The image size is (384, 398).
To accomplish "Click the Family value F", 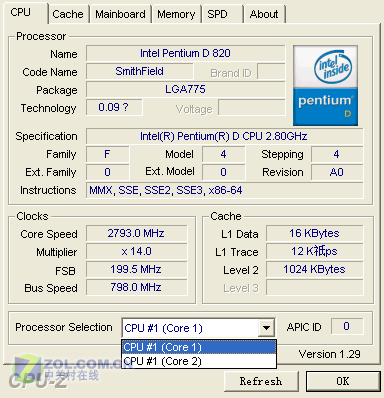I will [107, 154].
